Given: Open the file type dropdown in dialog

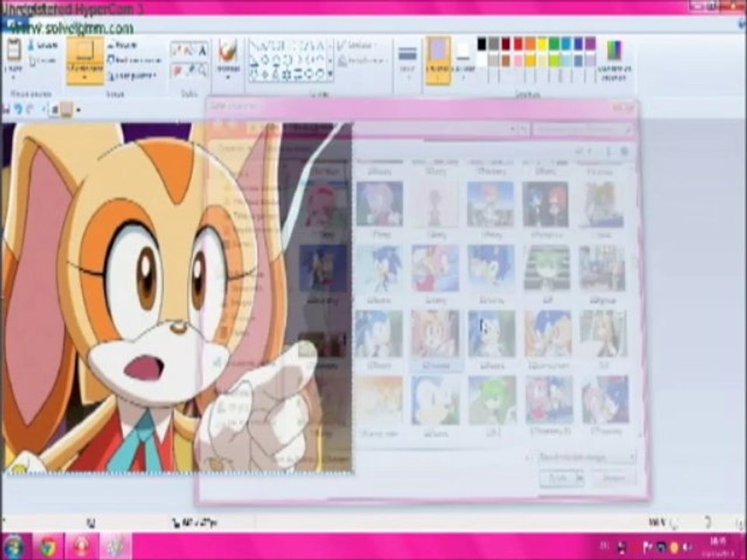Looking at the screenshot, I should 586,457.
